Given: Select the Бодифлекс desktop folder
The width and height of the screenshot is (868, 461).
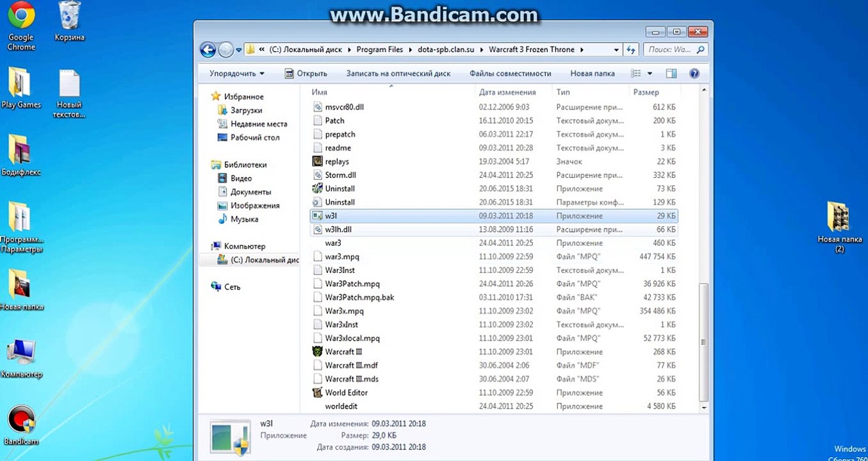Looking at the screenshot, I should pyautogui.click(x=21, y=156).
